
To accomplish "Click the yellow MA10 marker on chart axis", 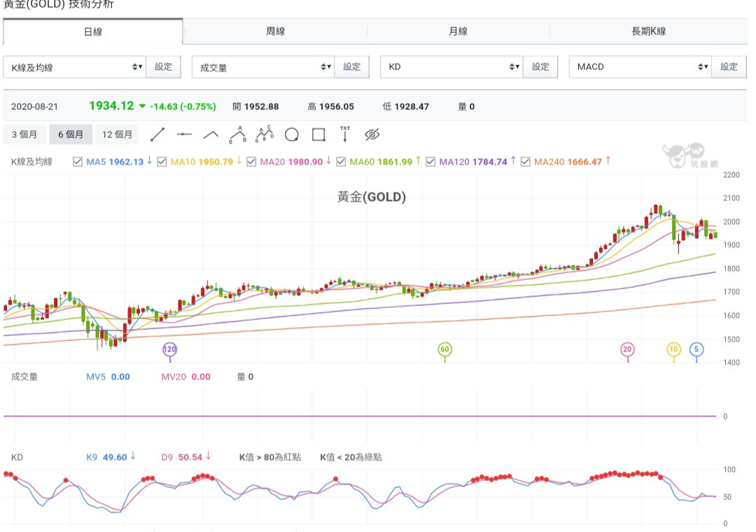I will click(673, 349).
